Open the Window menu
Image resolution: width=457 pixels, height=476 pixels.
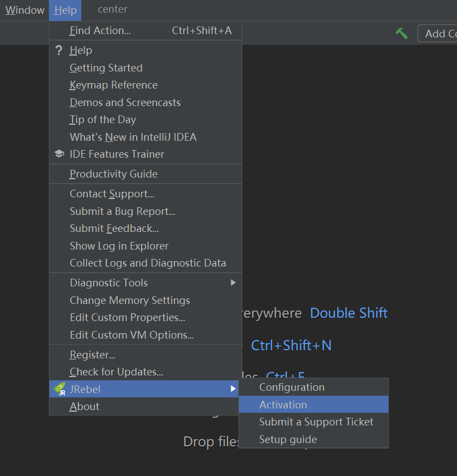pos(25,10)
